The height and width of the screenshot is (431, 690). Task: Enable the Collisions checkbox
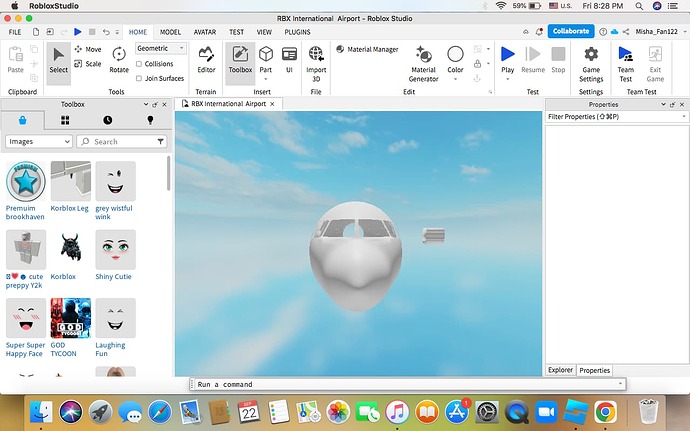coord(139,64)
